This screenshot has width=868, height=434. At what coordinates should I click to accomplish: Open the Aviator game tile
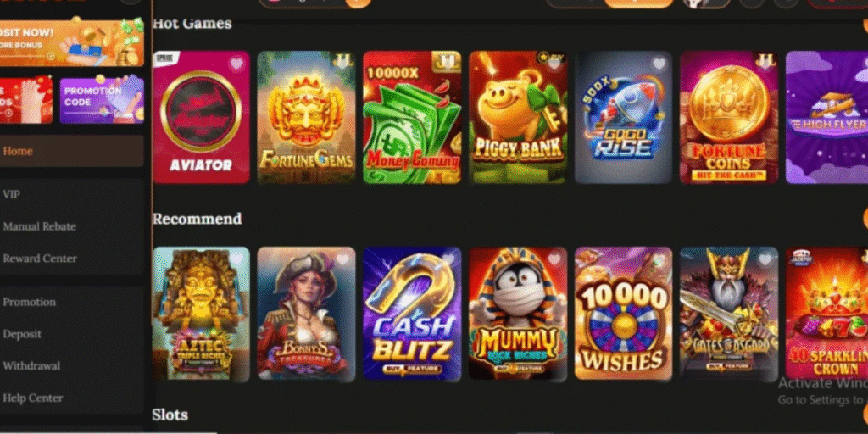coord(202,117)
